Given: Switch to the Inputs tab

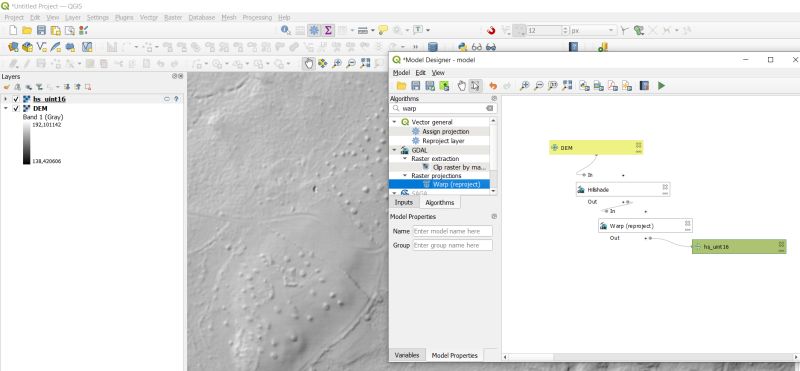Looking at the screenshot, I should (404, 203).
